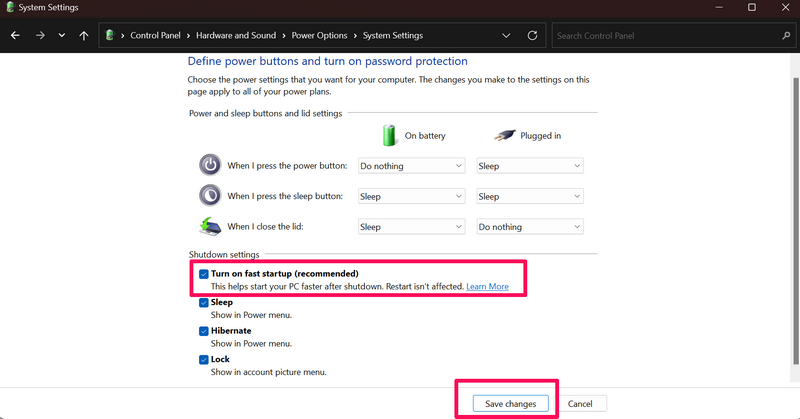Image resolution: width=800 pixels, height=419 pixels.
Task: Open Power Options breadcrumb
Action: point(319,35)
